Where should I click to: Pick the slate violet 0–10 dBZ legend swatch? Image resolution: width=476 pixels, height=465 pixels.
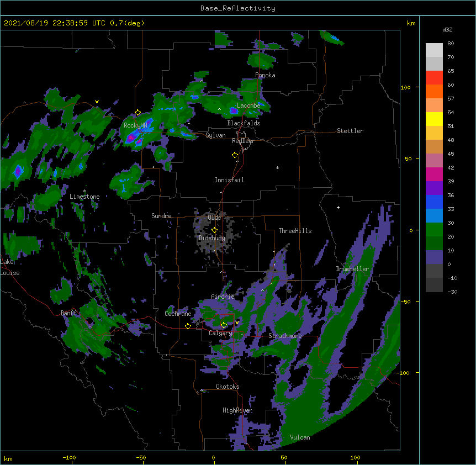[x=434, y=257]
